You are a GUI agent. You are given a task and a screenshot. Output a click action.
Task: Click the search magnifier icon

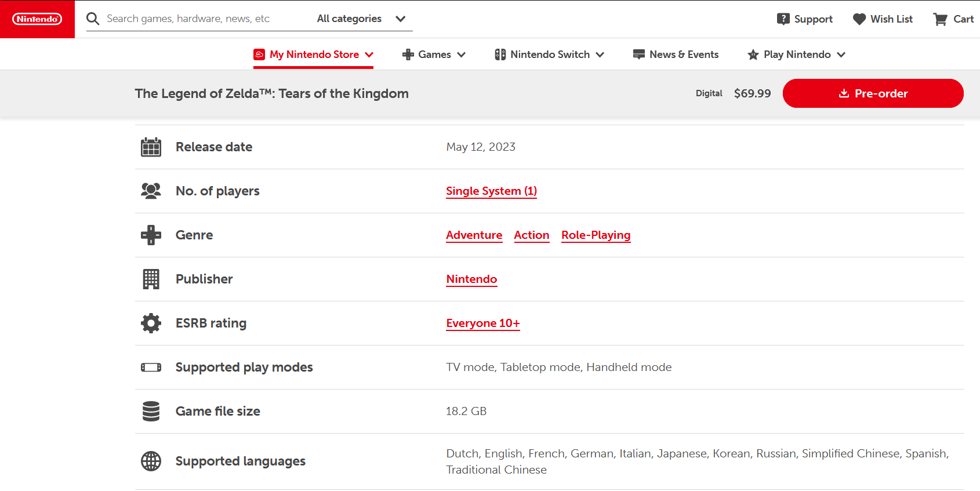point(93,19)
